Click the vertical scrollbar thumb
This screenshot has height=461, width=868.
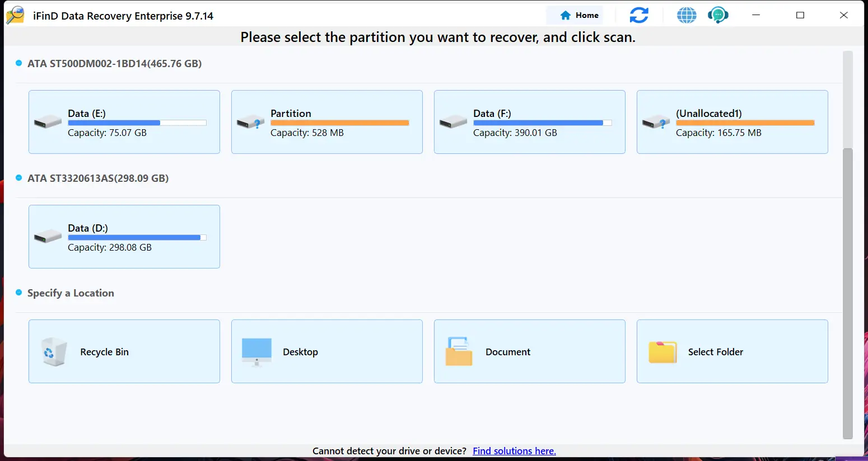pos(848,293)
